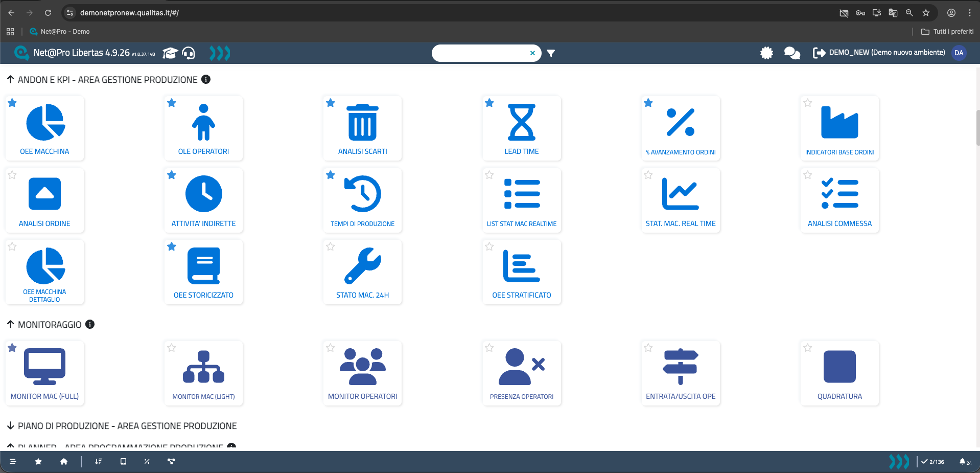Open the Net@Pro - Demo bookmark
Screen dimensions: 980x473
pos(60,32)
